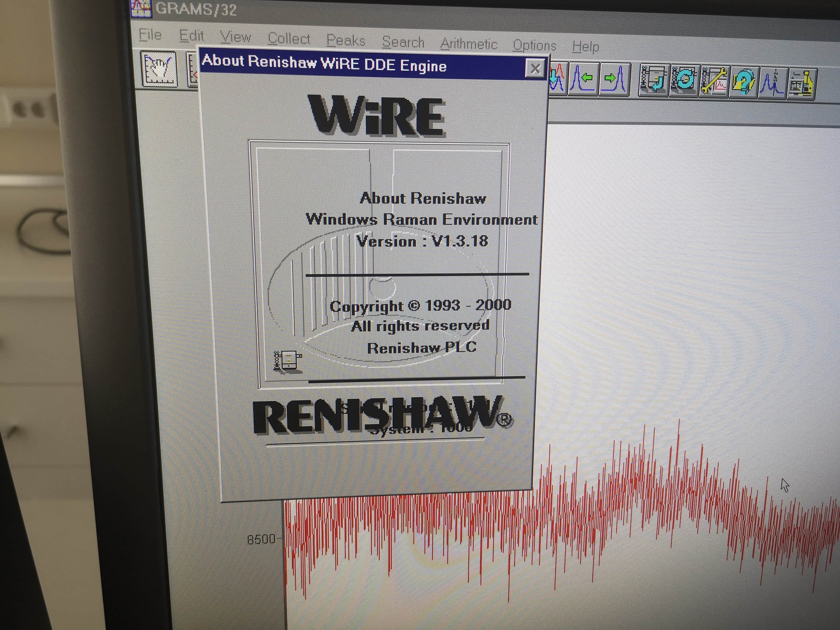The width and height of the screenshot is (840, 630).
Task: Open the Search menu
Action: (x=403, y=42)
